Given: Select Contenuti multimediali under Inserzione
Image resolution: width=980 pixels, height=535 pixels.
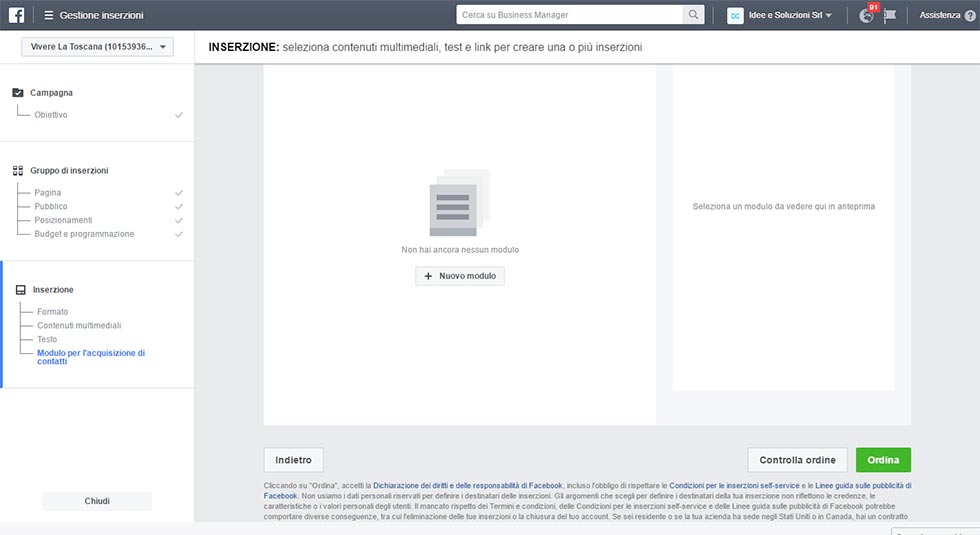Looking at the screenshot, I should coord(79,326).
